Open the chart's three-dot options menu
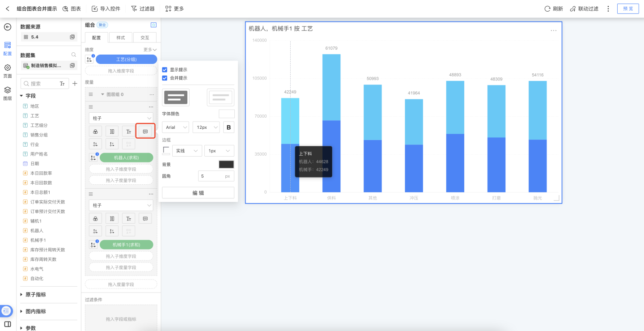The height and width of the screenshot is (331, 644). coord(554,30)
